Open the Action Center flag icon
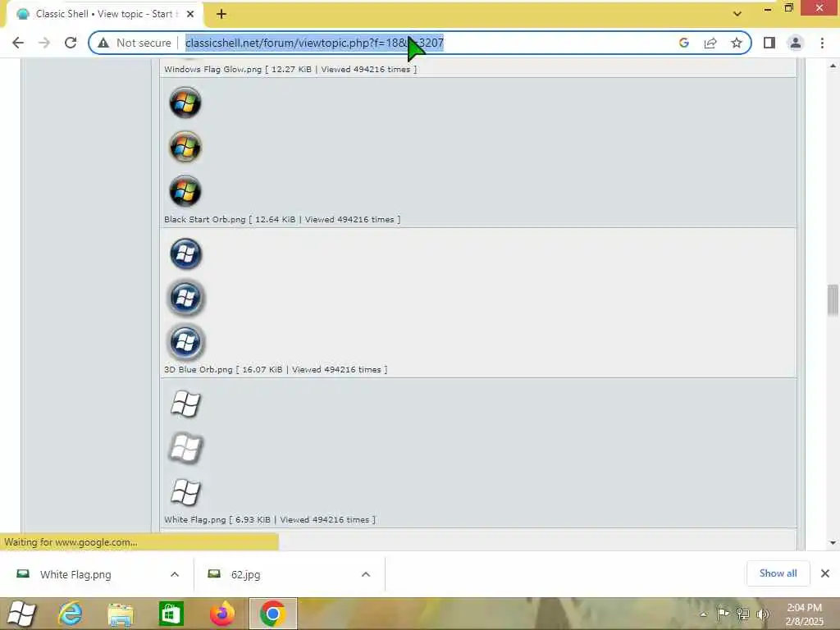840x630 pixels. point(722,614)
